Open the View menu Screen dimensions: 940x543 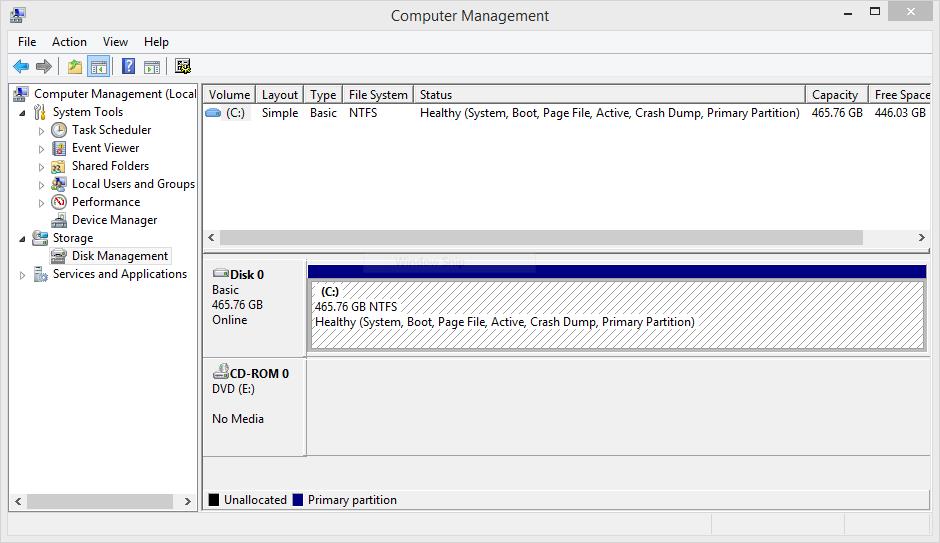coord(115,42)
